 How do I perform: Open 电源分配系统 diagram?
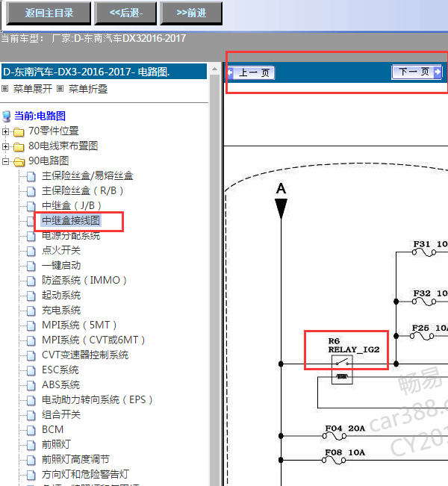(x=71, y=236)
